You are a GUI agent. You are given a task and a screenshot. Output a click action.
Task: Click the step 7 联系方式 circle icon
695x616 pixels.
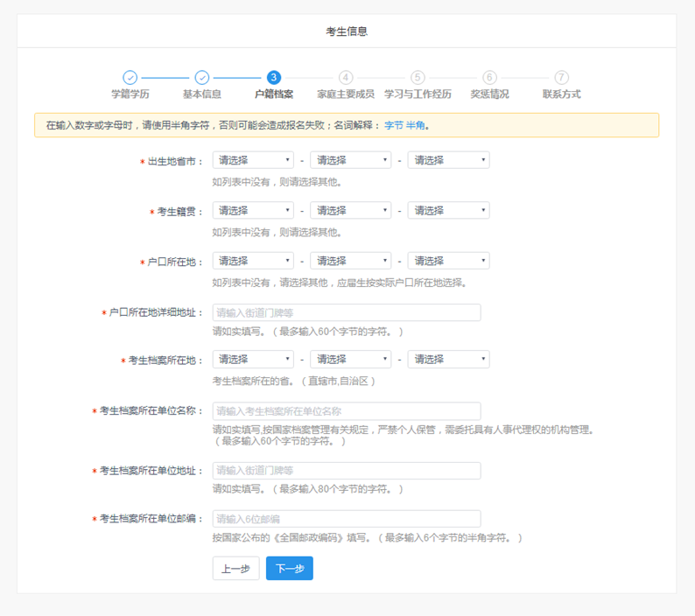[561, 78]
